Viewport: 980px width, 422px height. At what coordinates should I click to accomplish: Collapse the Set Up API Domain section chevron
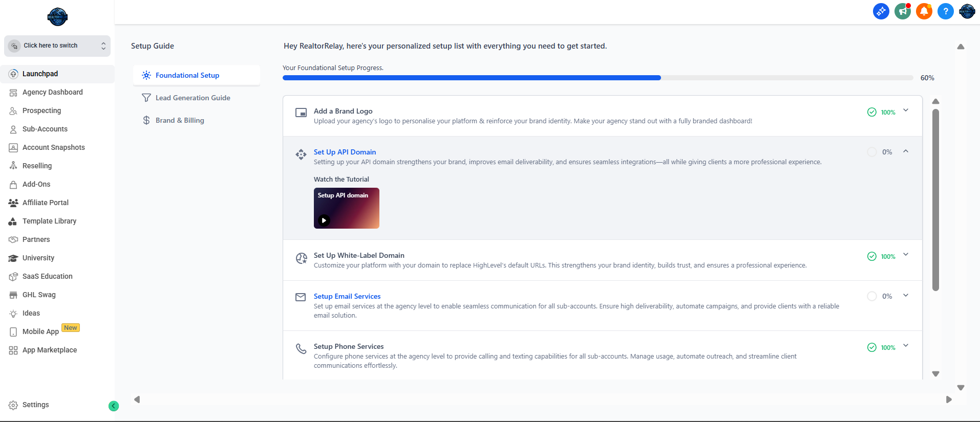coord(906,151)
